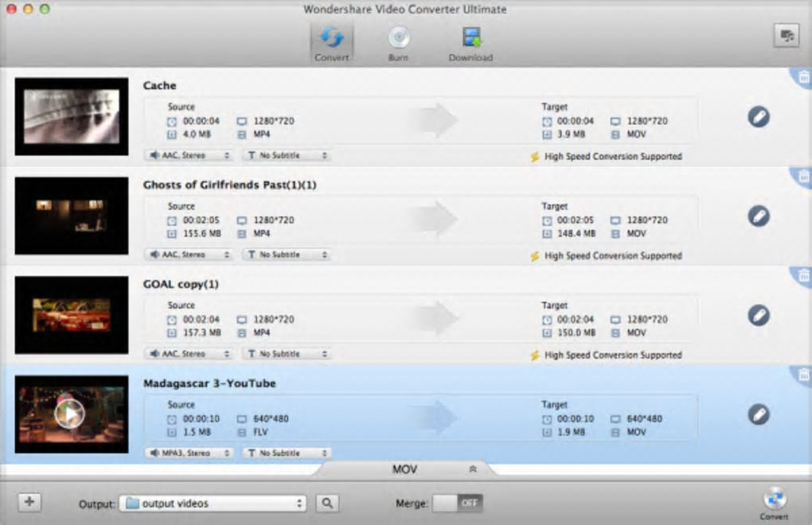Open audio track dropdown for Cache
The width and height of the screenshot is (812, 525).
(189, 155)
